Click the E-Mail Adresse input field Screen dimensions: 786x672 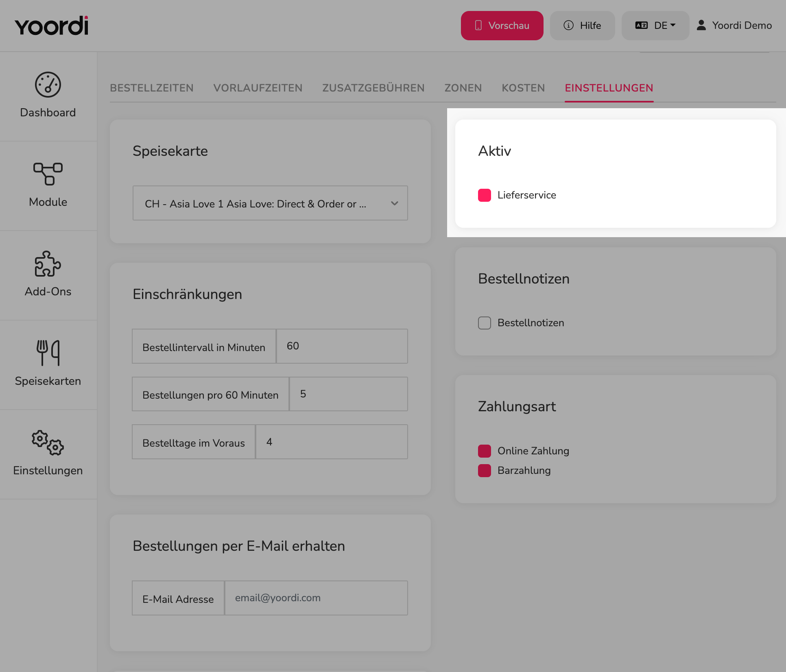point(317,598)
